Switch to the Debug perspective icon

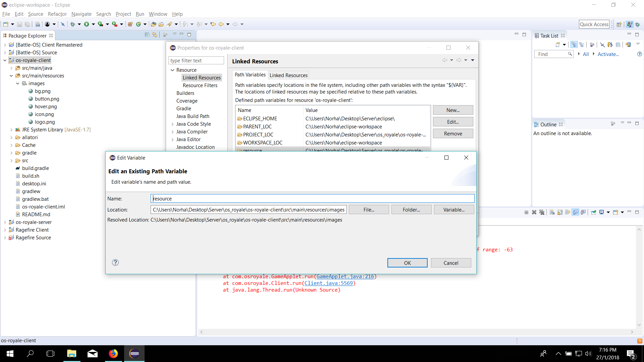click(x=638, y=24)
